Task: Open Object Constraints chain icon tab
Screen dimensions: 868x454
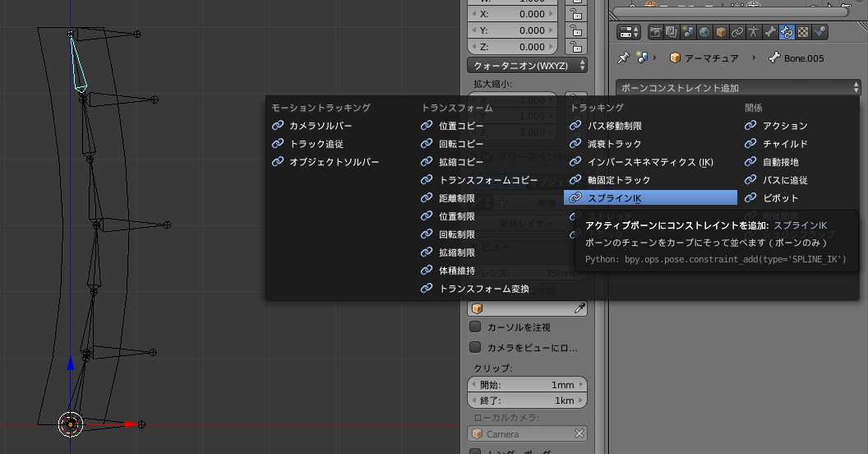Action: (x=737, y=32)
